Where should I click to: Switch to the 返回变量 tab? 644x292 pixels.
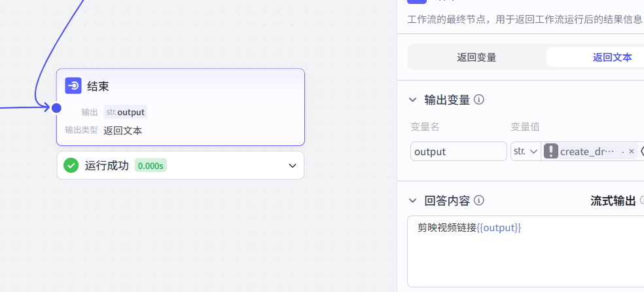(476, 57)
